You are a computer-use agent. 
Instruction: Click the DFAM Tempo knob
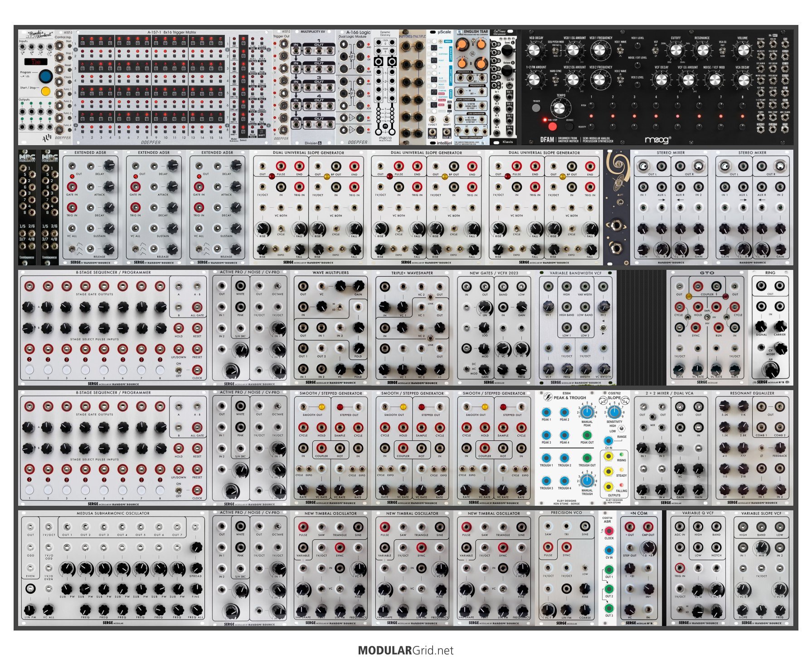click(x=560, y=108)
